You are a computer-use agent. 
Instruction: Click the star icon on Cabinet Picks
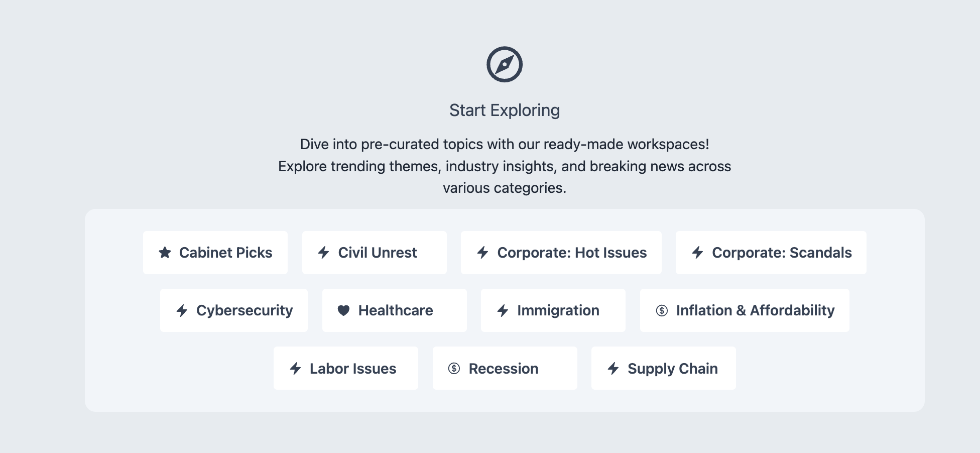(x=165, y=253)
